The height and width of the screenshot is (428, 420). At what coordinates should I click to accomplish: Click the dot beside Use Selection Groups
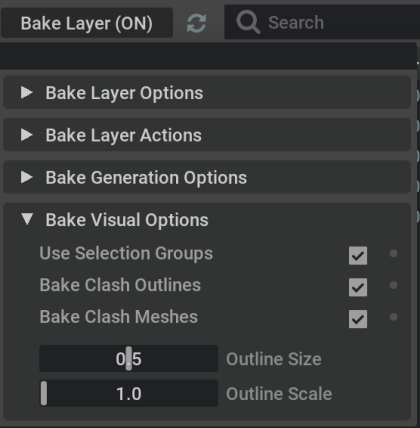[x=393, y=253]
